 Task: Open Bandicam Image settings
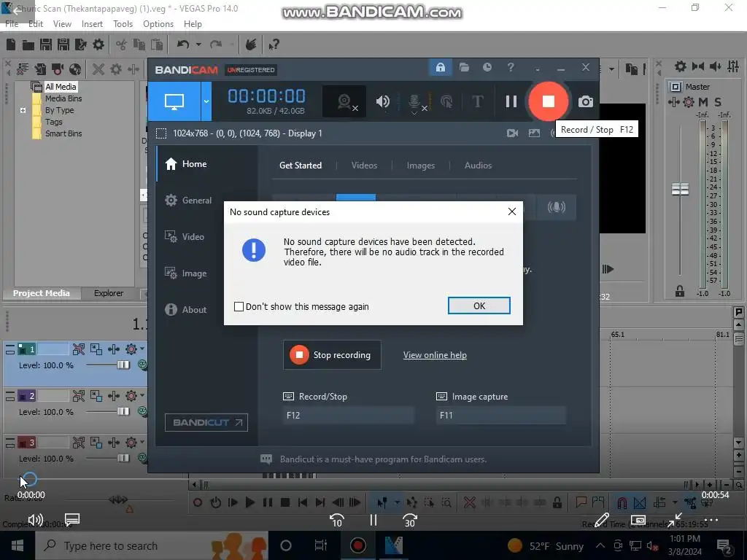[186, 273]
